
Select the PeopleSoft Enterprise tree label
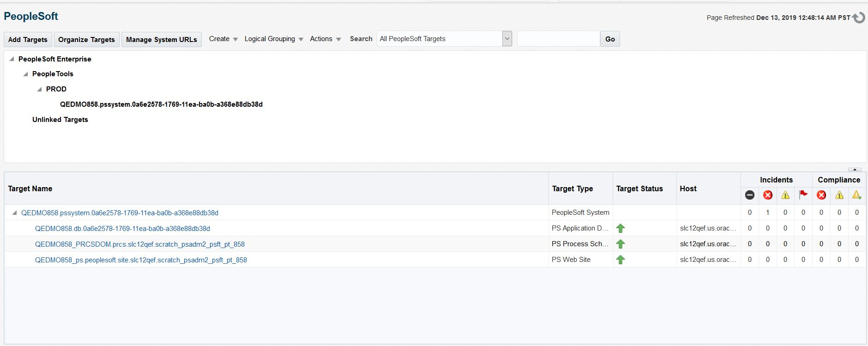pos(55,59)
